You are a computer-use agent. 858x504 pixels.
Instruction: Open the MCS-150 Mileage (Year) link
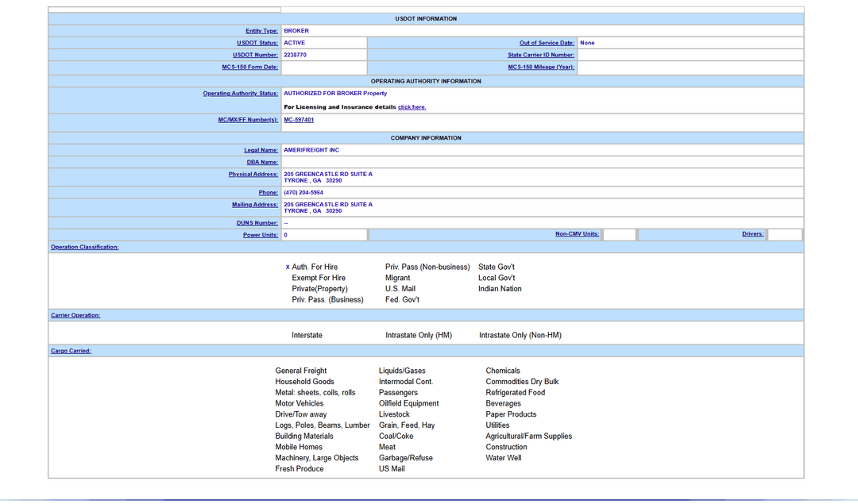pyautogui.click(x=541, y=67)
